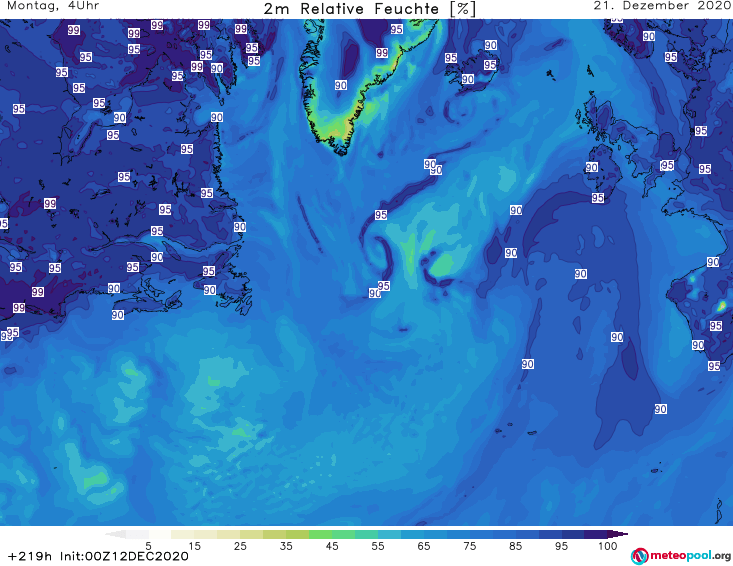733x566 pixels.
Task: Click the "55" color scale label
Action: click(x=378, y=546)
